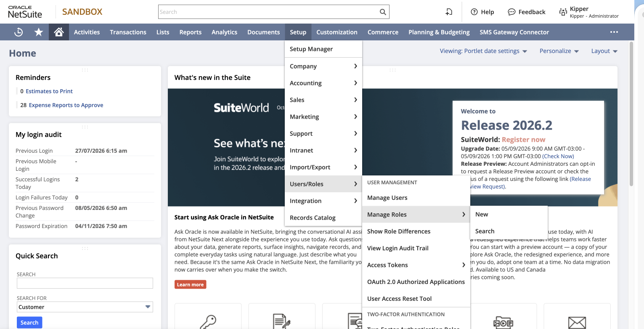Viewport: 644px width, 329px height.
Task: Open OAuth 2.0 Authorized Applications
Action: pyautogui.click(x=416, y=281)
